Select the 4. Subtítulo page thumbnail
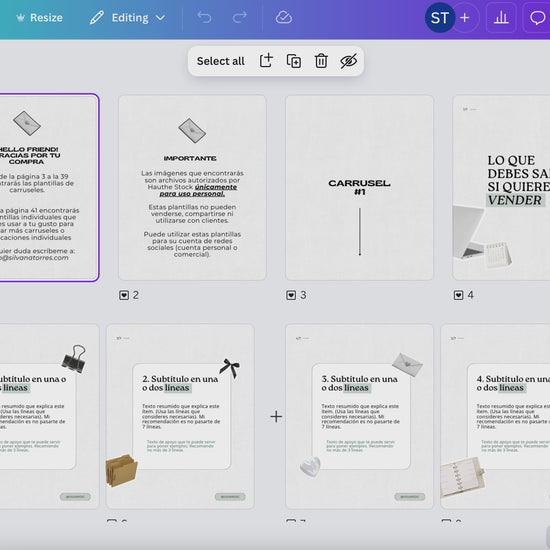This screenshot has height=550, width=550. pos(495,416)
